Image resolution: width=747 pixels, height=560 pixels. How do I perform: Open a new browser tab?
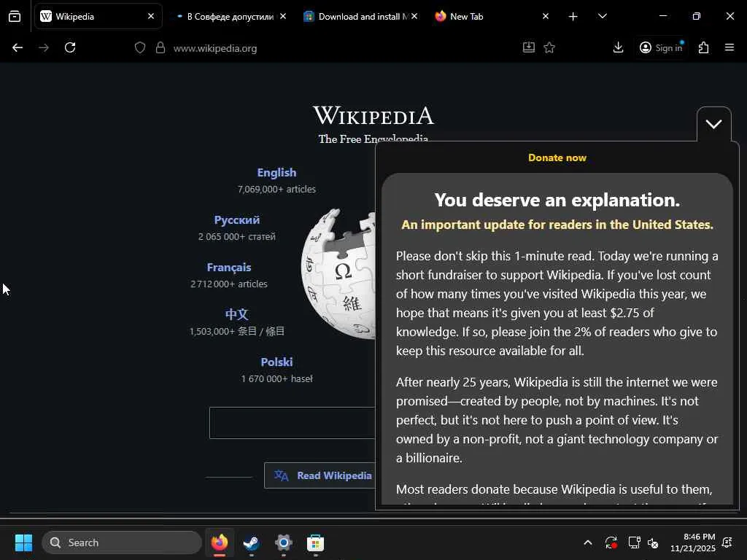coord(573,17)
